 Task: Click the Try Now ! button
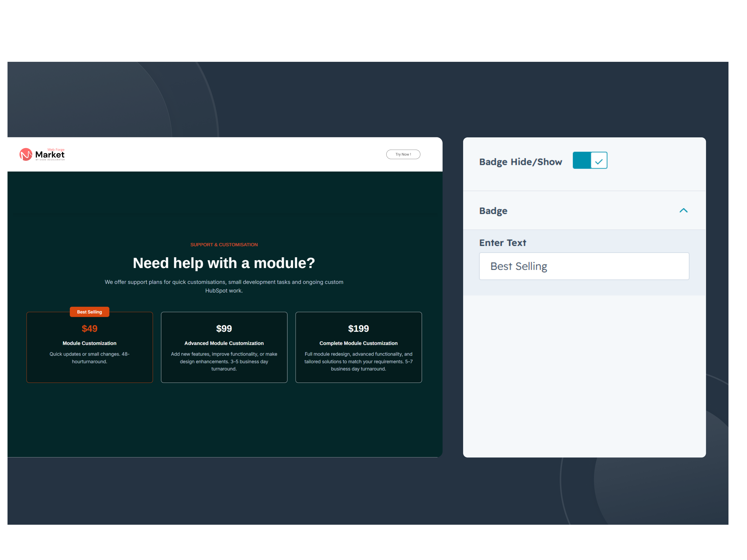[x=403, y=154]
